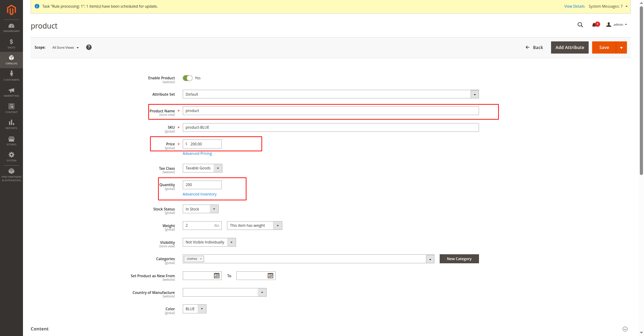Open the System menu
Screen dimensions: 644x336
tap(11, 157)
